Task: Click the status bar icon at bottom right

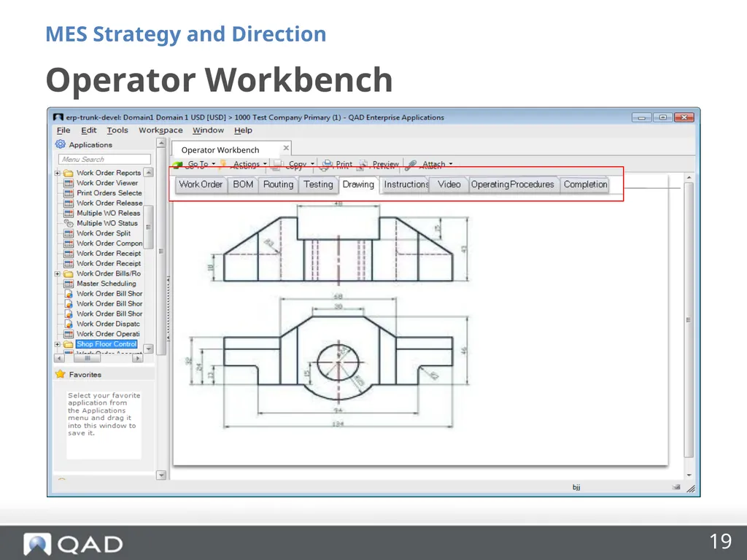Action: [x=676, y=486]
